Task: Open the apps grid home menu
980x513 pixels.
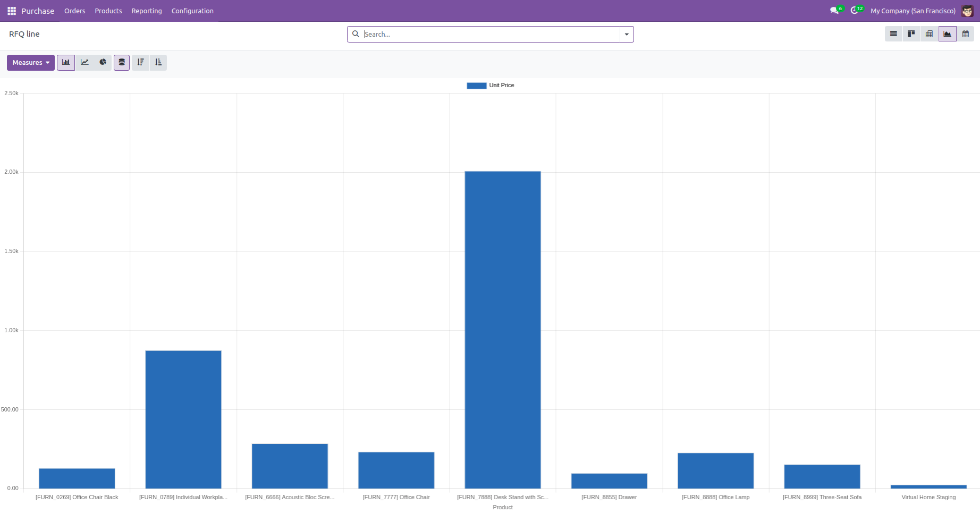Action: click(x=12, y=11)
